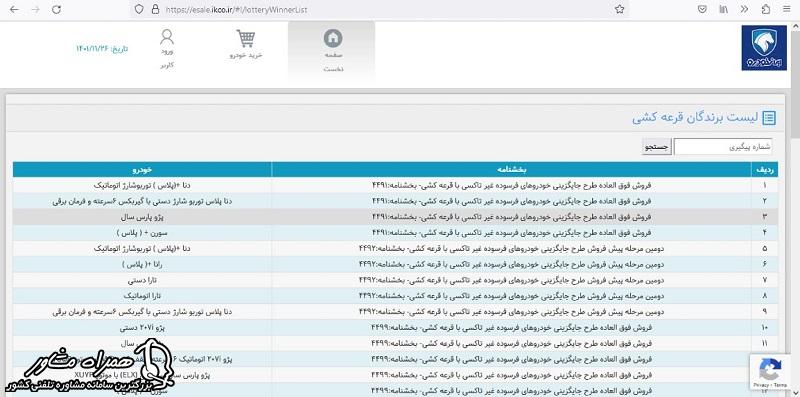Go to home tab صفحه نخست
Viewport: 800px width, 397px height.
[x=333, y=51]
